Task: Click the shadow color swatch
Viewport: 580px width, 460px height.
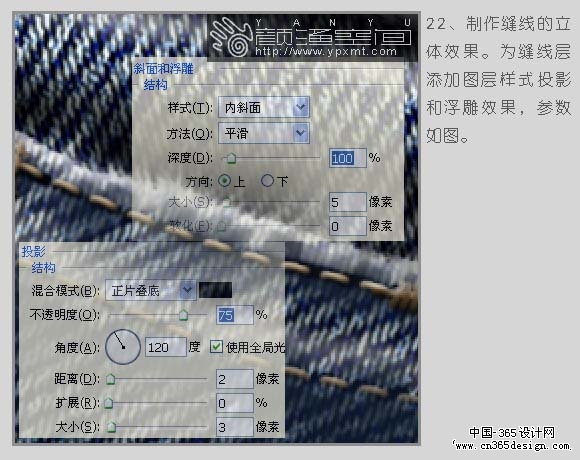Action: (x=216, y=290)
